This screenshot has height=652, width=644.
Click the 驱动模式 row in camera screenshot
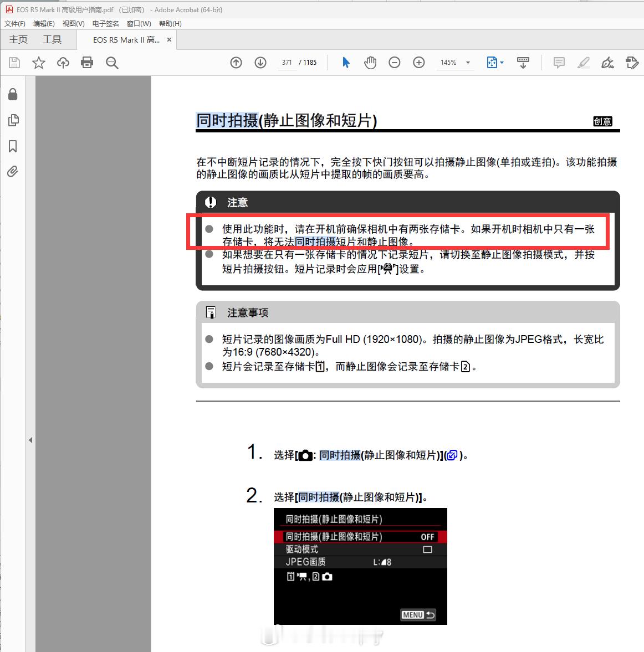point(360,550)
